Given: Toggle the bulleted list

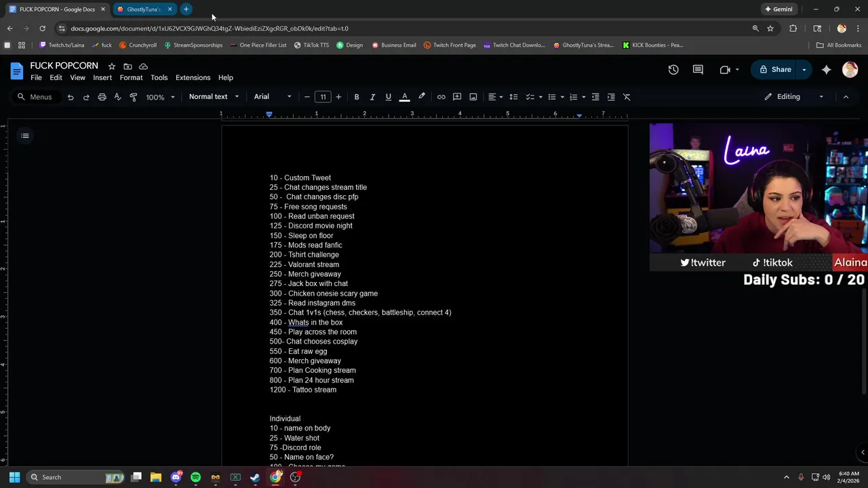Looking at the screenshot, I should 552,97.
